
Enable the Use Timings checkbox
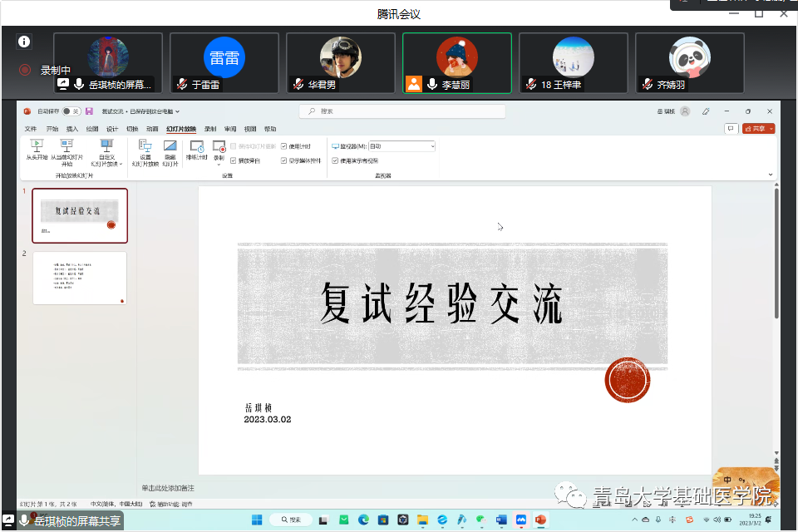coord(283,147)
